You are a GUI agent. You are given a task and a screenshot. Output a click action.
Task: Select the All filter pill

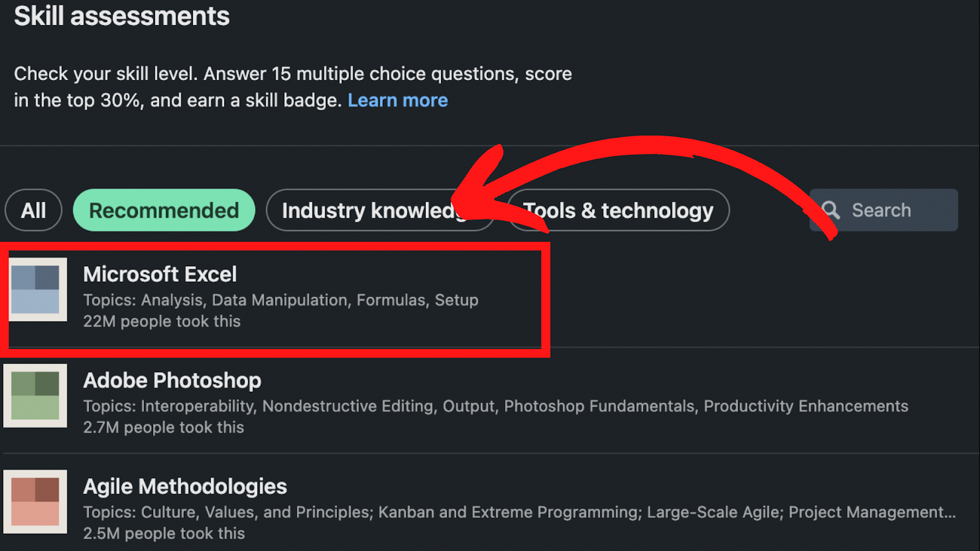[x=34, y=210]
